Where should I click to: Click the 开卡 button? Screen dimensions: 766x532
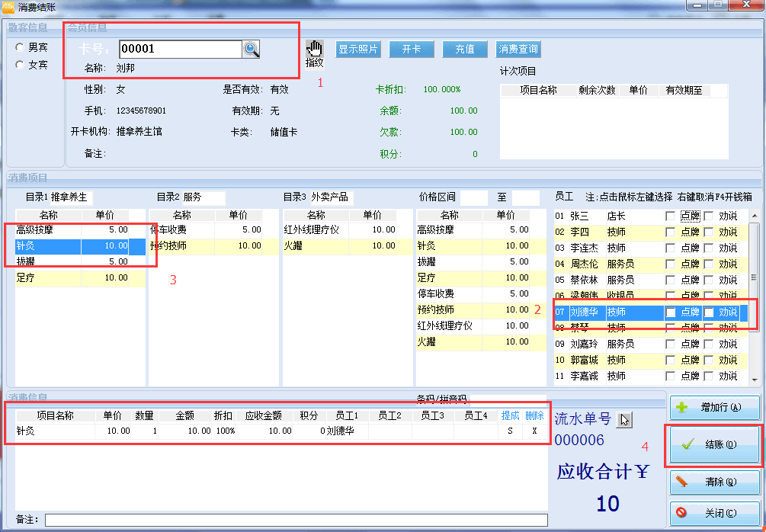tap(412, 49)
